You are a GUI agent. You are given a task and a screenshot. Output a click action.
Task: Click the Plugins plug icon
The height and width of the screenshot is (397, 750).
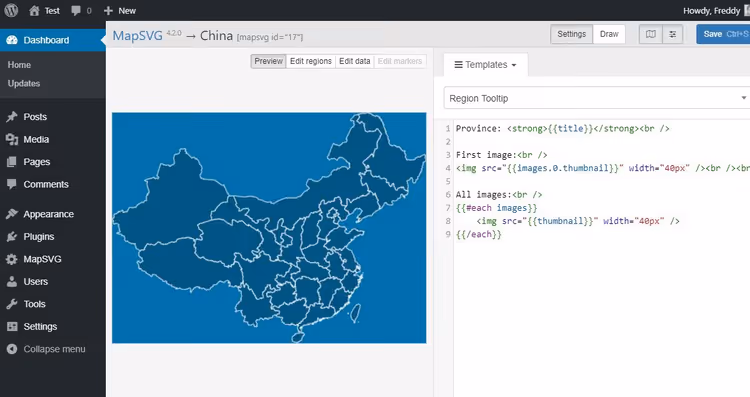point(12,236)
